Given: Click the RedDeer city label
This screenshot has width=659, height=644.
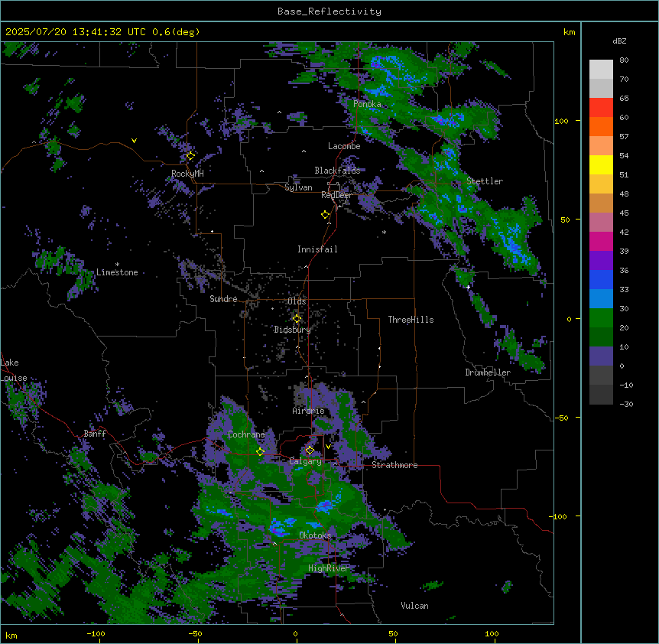Looking at the screenshot, I should 336,195.
